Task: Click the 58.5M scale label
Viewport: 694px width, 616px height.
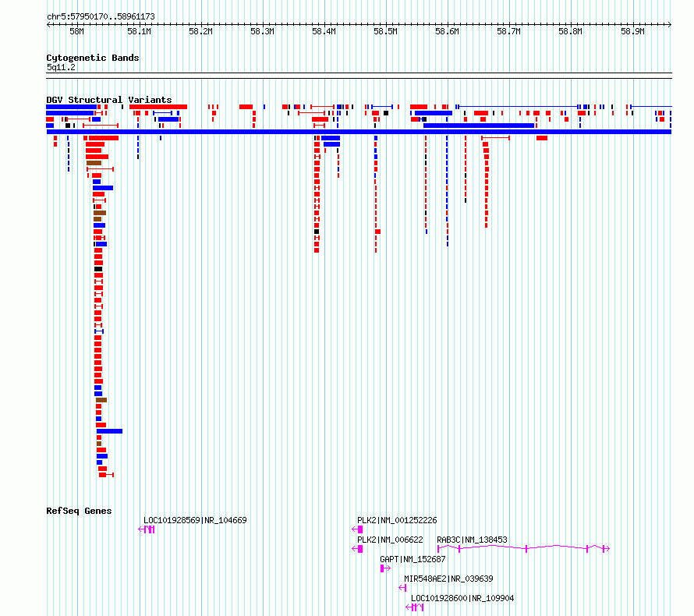Action: point(385,31)
